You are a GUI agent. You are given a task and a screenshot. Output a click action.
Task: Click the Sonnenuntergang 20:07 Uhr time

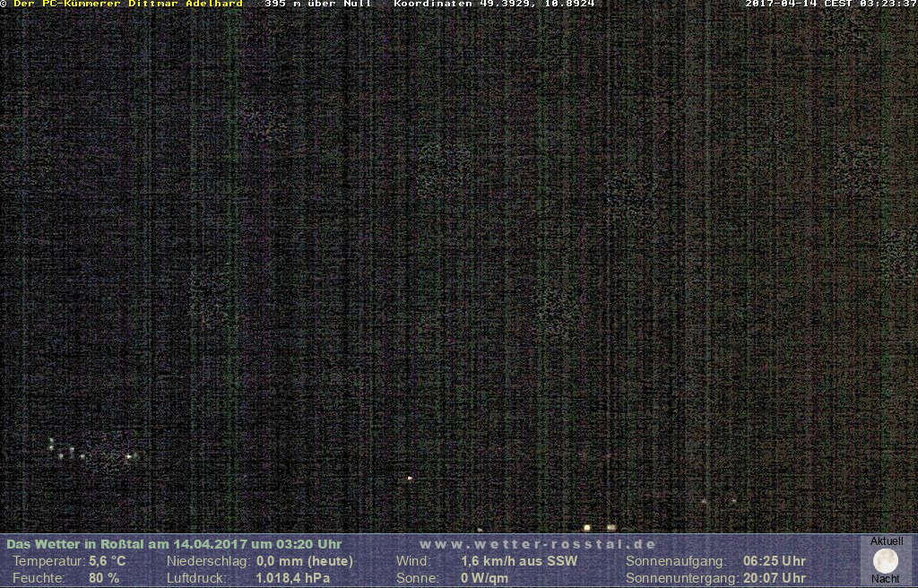pyautogui.click(x=775, y=578)
